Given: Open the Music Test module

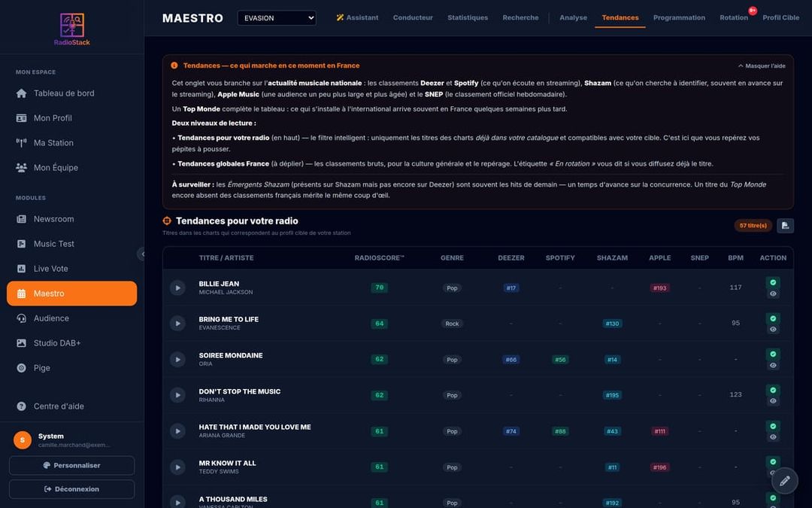Looking at the screenshot, I should click(71, 244).
